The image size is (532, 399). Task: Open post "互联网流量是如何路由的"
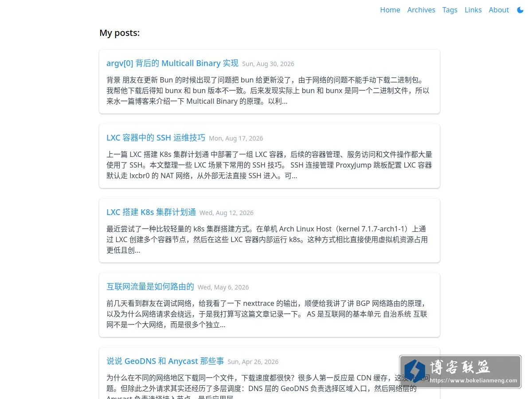pyautogui.click(x=150, y=286)
